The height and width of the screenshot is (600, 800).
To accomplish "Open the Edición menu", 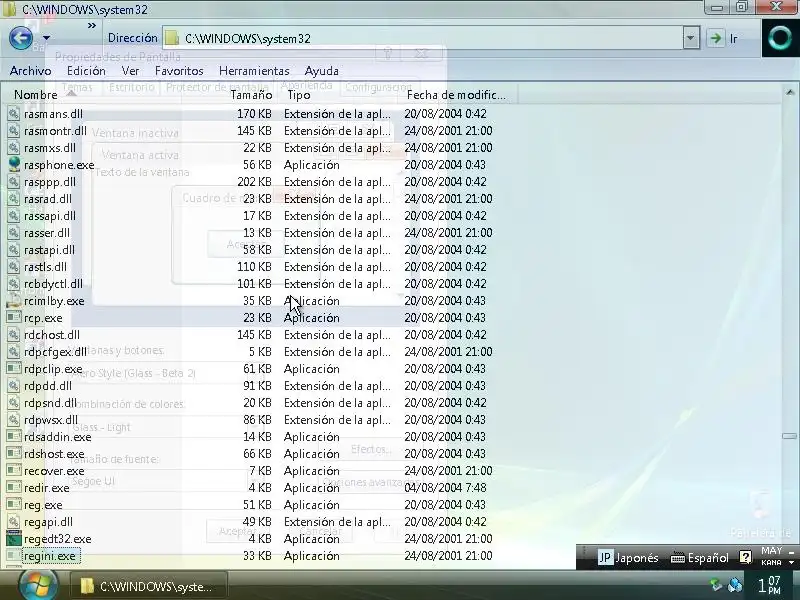I will click(86, 71).
